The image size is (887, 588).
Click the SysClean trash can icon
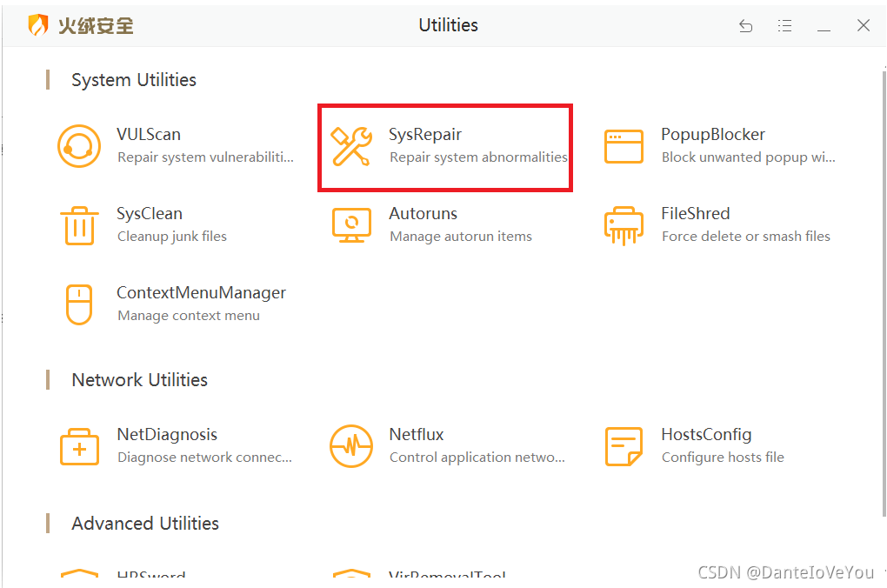coord(79,225)
